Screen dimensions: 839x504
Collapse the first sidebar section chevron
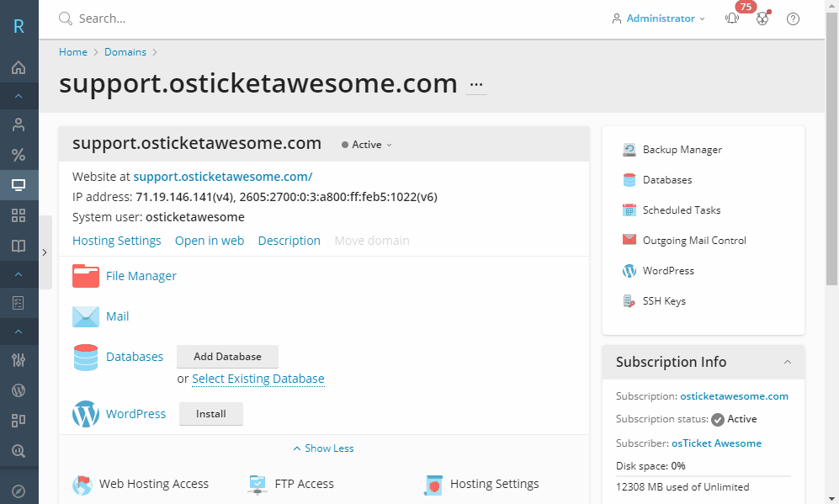[19, 96]
